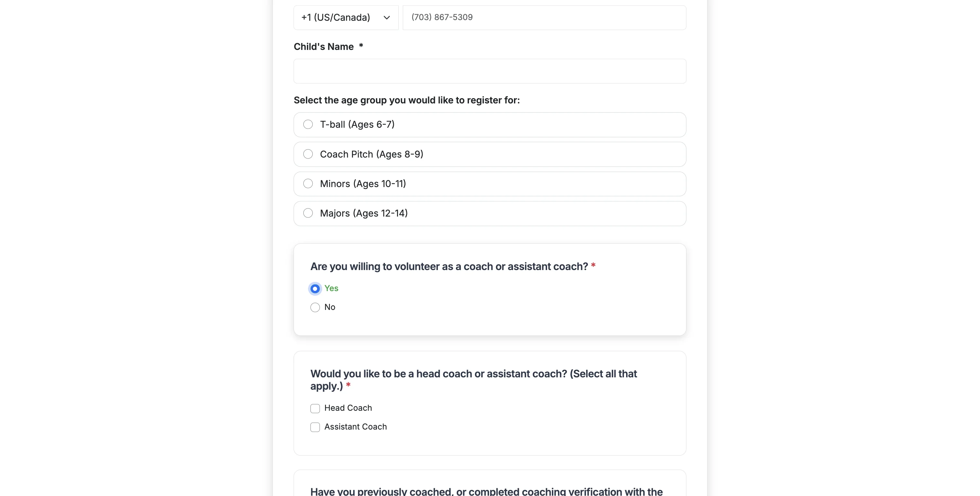Select Yes for volunteering as coach
The width and height of the screenshot is (980, 496).
point(315,289)
